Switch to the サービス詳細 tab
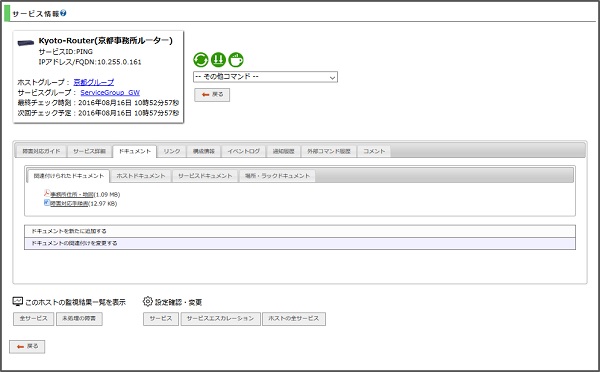 pyautogui.click(x=90, y=152)
